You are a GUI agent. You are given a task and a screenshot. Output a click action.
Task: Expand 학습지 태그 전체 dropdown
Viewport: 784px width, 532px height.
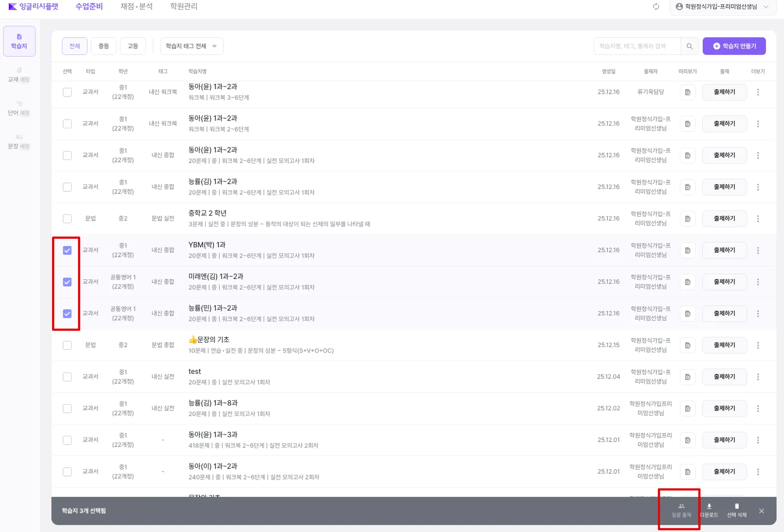coord(191,46)
